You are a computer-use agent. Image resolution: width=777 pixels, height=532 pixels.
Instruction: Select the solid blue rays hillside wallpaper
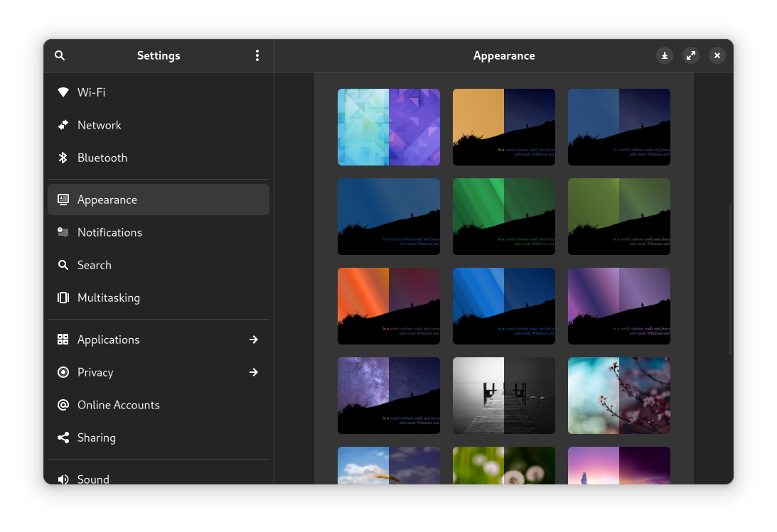pos(388,217)
